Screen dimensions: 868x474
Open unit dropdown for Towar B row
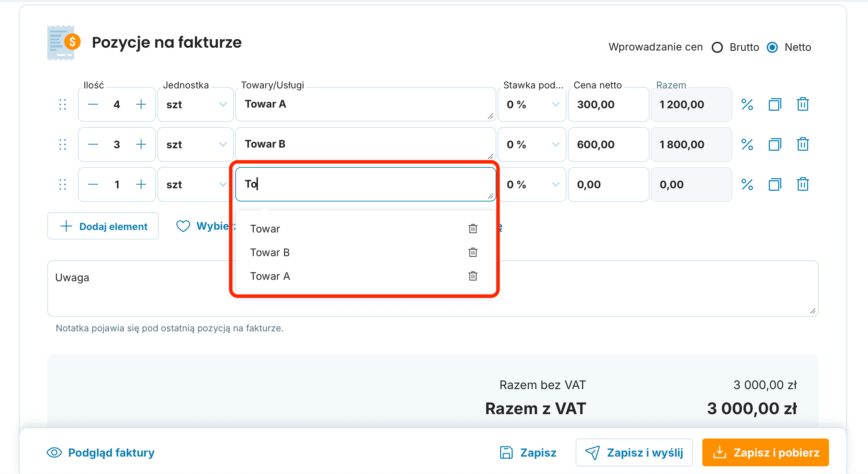(196, 144)
